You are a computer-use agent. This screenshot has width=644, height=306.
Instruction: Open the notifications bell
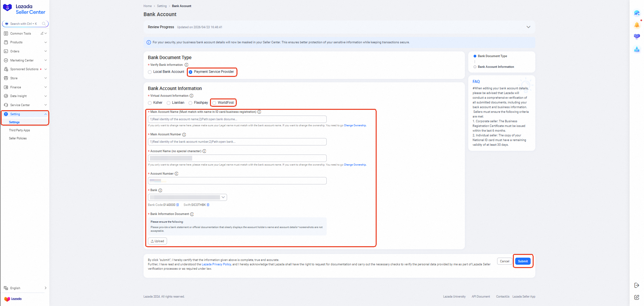click(637, 25)
